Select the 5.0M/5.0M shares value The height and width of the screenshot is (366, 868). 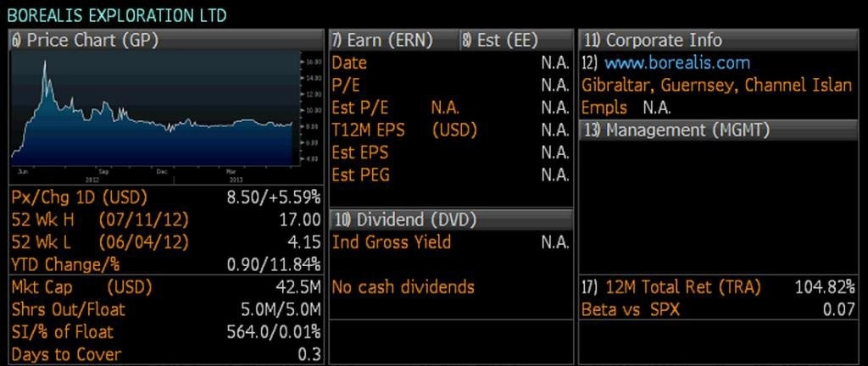(280, 309)
